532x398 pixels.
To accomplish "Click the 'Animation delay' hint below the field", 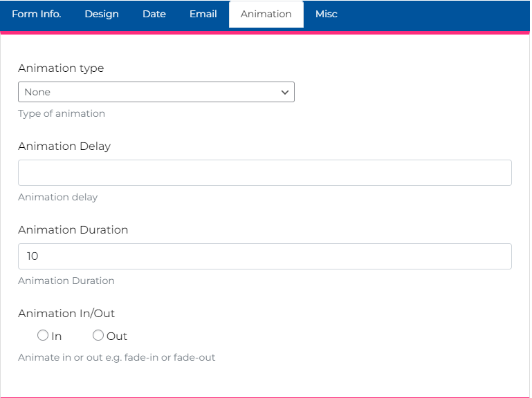I will coord(58,197).
